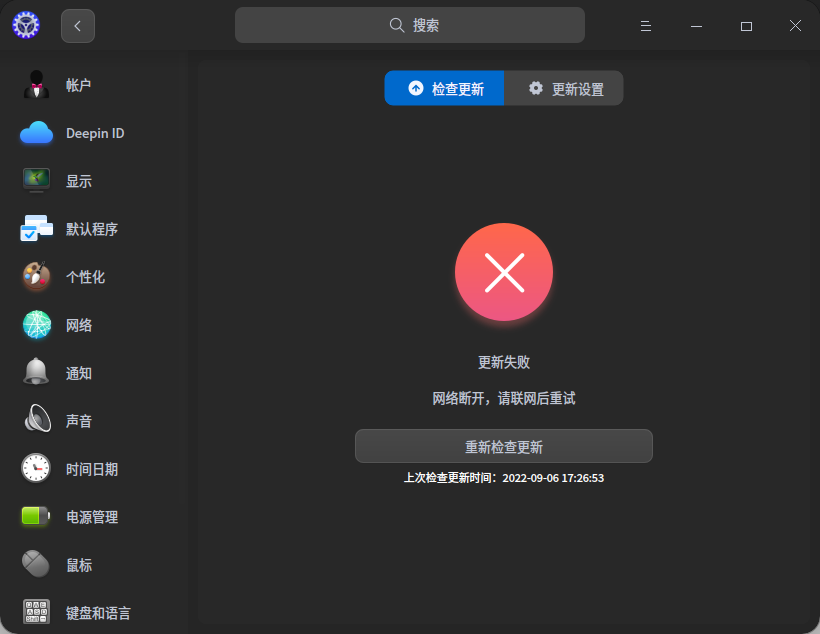The image size is (820, 634).
Task: Open the hamburger main menu
Action: [646, 26]
